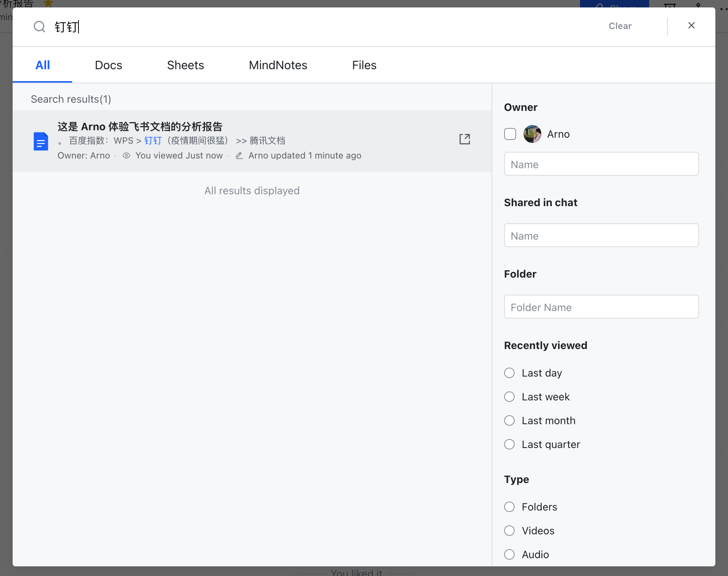Image resolution: width=728 pixels, height=576 pixels.
Task: Filter type by Videos
Action: tap(509, 531)
